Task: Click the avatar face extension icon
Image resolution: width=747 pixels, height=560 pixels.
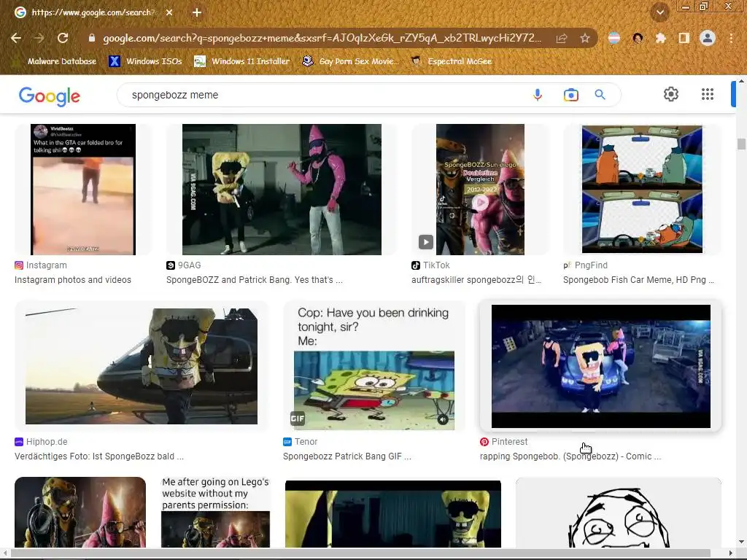Action: [638, 38]
